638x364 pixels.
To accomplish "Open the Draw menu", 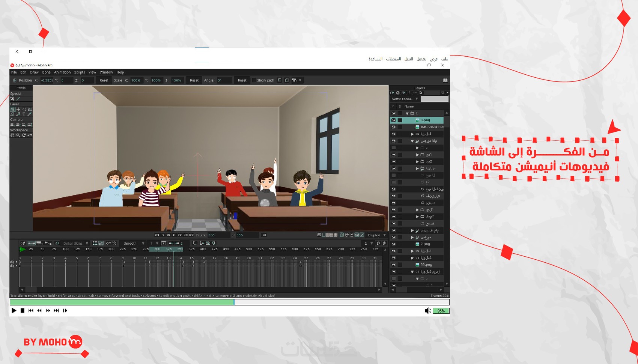I will click(x=34, y=72).
